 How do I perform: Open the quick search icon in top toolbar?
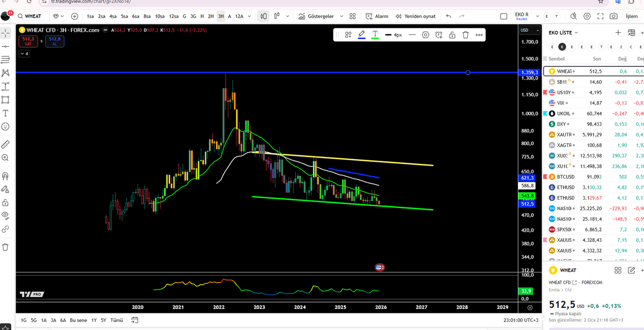[574, 17]
